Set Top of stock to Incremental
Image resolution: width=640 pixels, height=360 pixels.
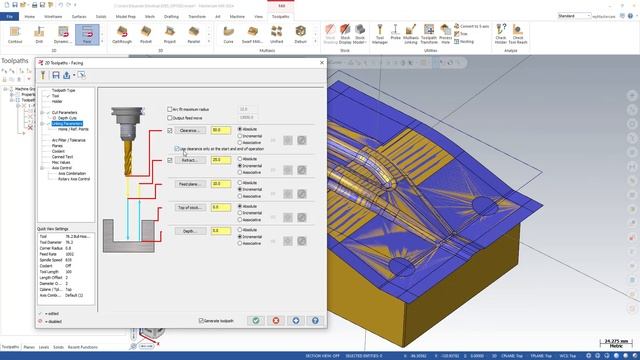point(240,213)
